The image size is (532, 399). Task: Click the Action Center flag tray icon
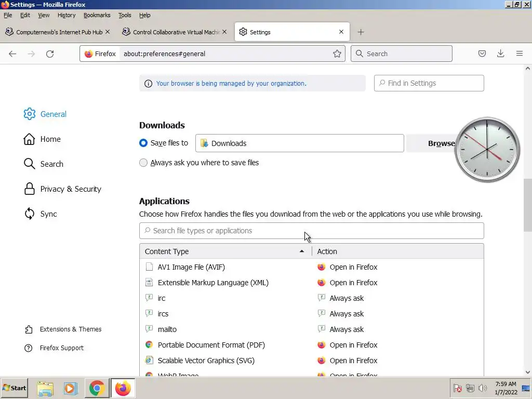click(x=457, y=388)
